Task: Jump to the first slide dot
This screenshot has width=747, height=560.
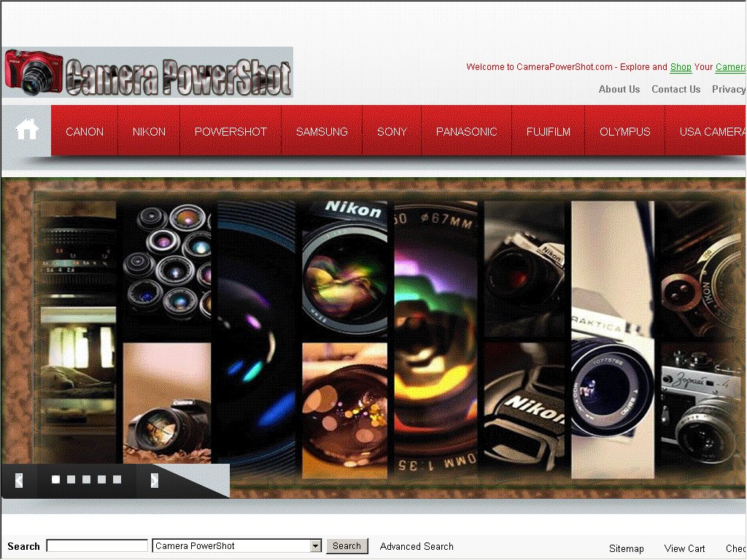Action: [55, 480]
